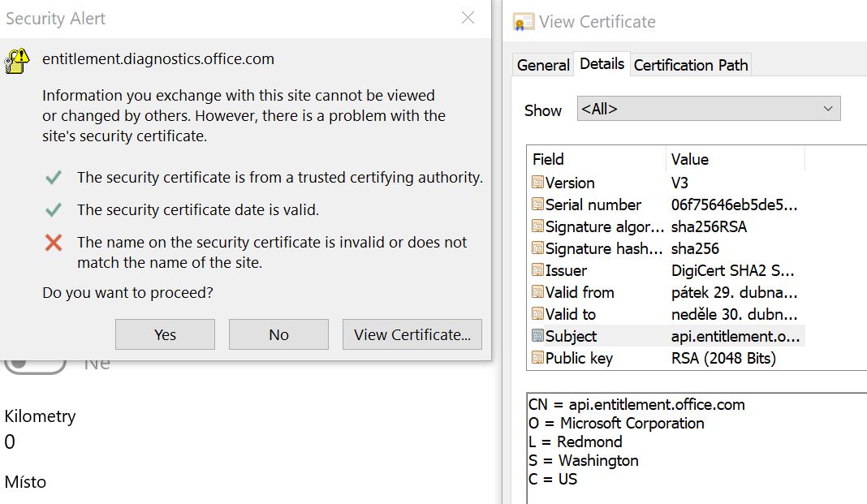Image resolution: width=867 pixels, height=504 pixels.
Task: Click the neděle 30. dubn... value
Action: (735, 314)
